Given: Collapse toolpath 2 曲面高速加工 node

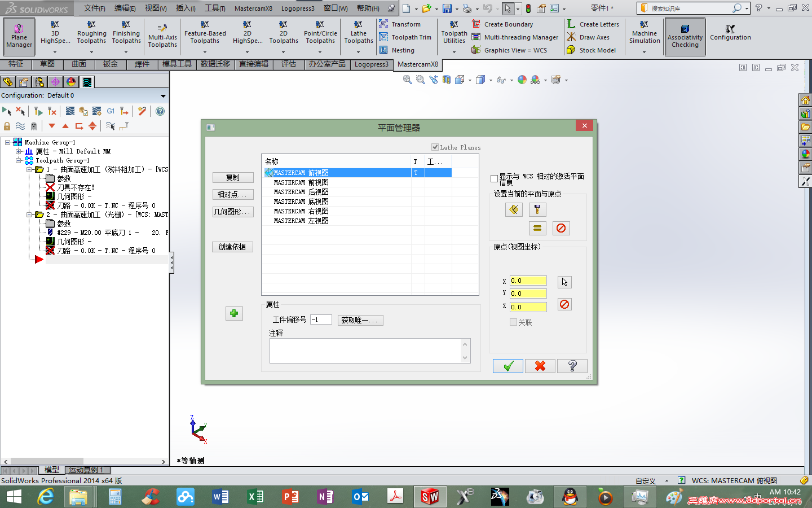Looking at the screenshot, I should pos(29,214).
